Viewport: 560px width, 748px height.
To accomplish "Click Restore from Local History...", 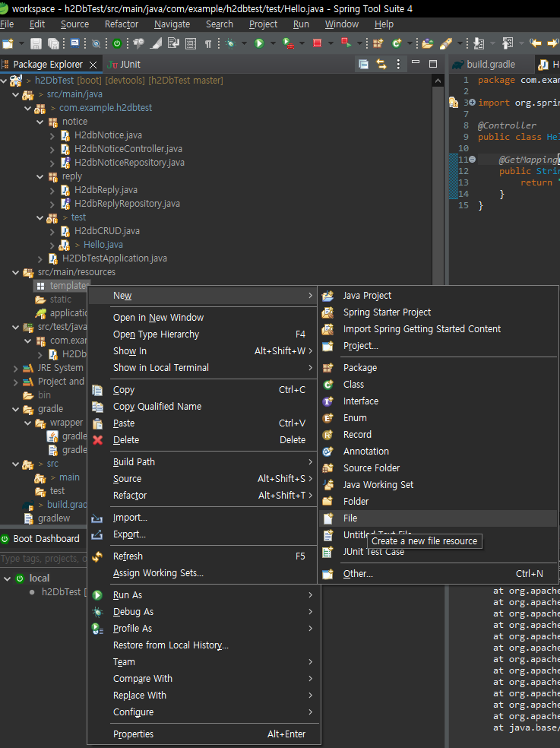I will pos(203,645).
